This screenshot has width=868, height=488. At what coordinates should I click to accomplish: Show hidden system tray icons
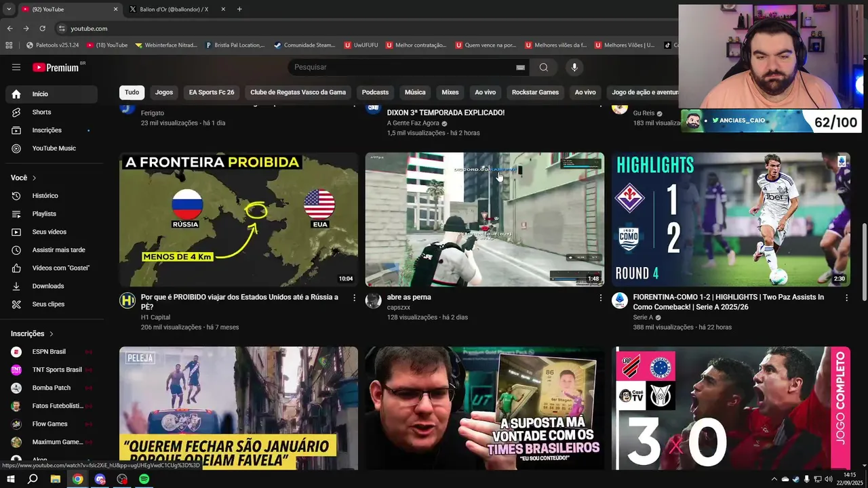(774, 479)
